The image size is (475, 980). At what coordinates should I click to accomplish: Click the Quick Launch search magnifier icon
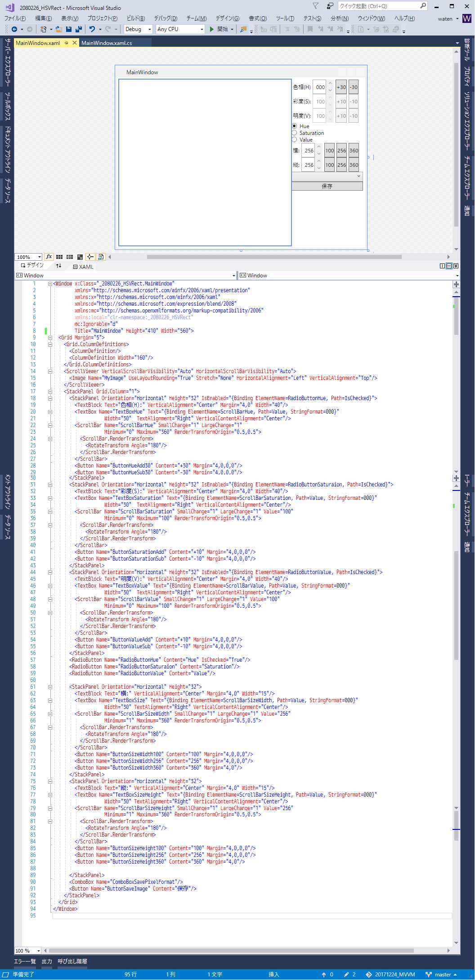pos(423,6)
